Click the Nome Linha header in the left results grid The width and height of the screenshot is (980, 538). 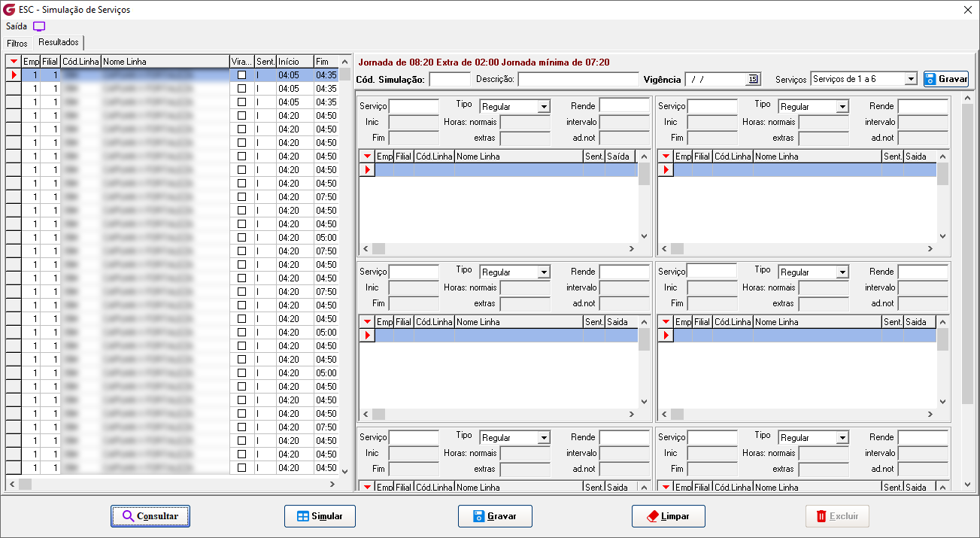pos(165,62)
